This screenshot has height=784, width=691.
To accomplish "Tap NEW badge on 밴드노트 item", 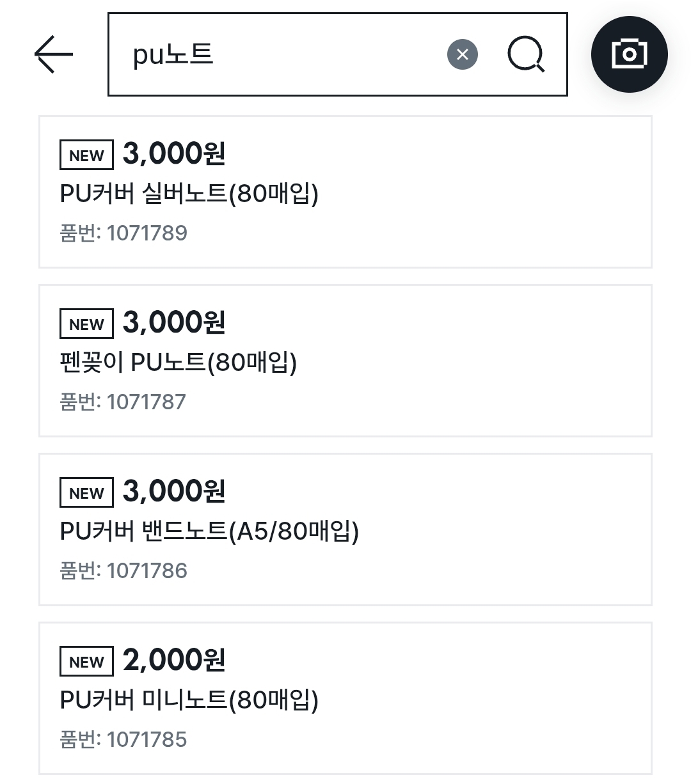I will click(86, 493).
